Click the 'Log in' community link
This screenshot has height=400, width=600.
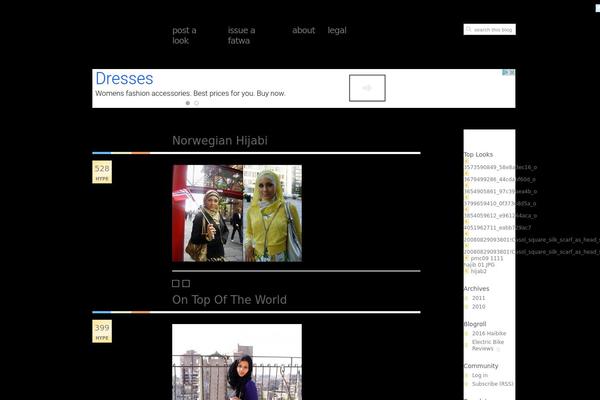480,375
